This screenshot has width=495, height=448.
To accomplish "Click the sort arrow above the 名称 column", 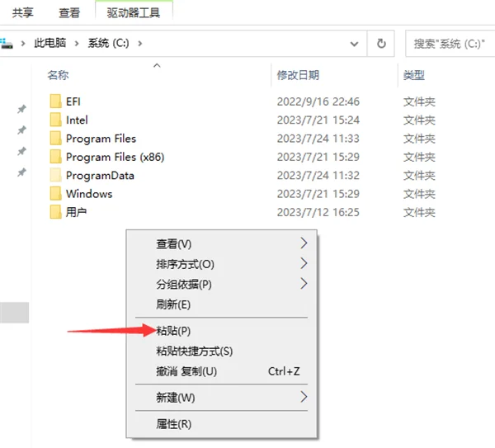I will (x=157, y=66).
